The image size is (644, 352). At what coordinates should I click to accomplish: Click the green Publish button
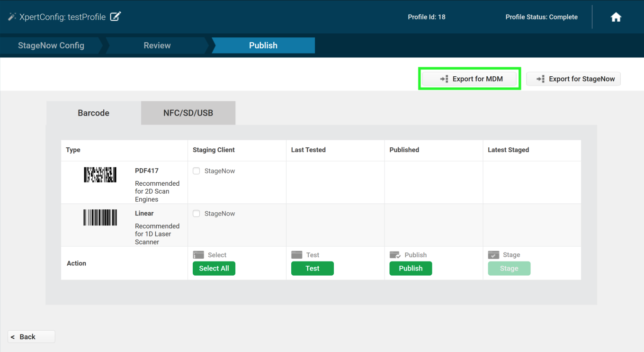point(411,268)
